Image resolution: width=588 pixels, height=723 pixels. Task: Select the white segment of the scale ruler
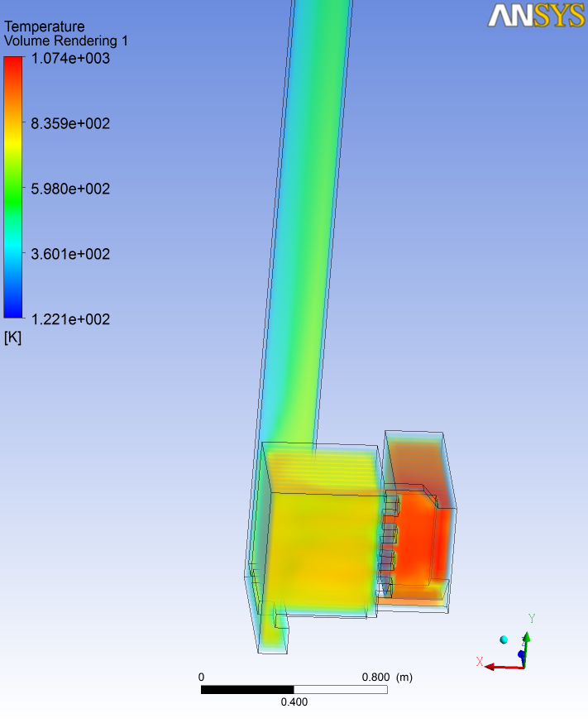(x=340, y=689)
